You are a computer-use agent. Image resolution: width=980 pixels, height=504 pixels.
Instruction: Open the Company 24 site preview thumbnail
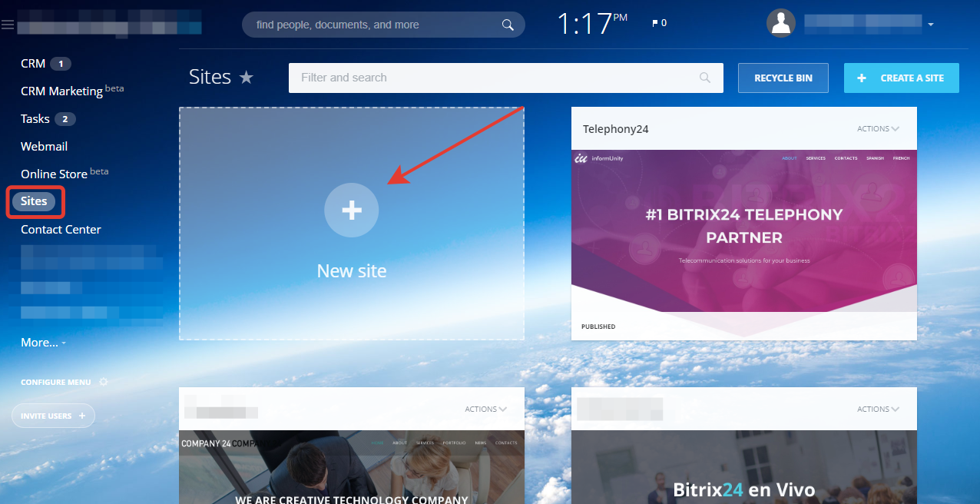pyautogui.click(x=352, y=467)
